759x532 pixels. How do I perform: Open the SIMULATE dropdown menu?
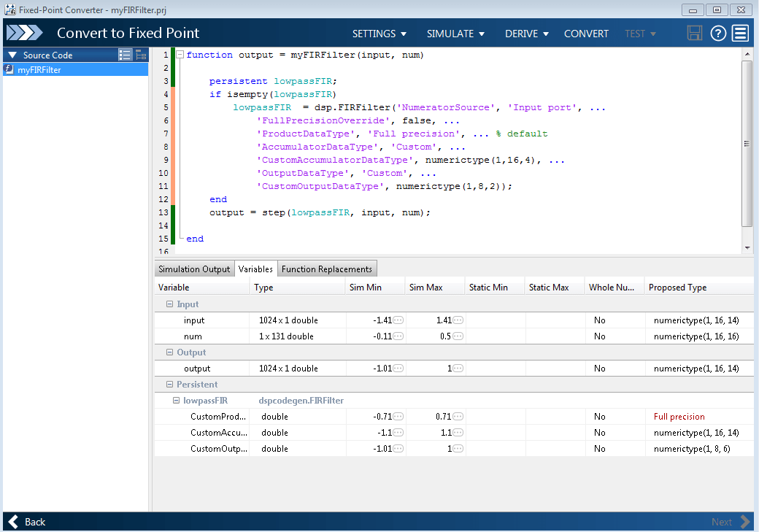[455, 34]
